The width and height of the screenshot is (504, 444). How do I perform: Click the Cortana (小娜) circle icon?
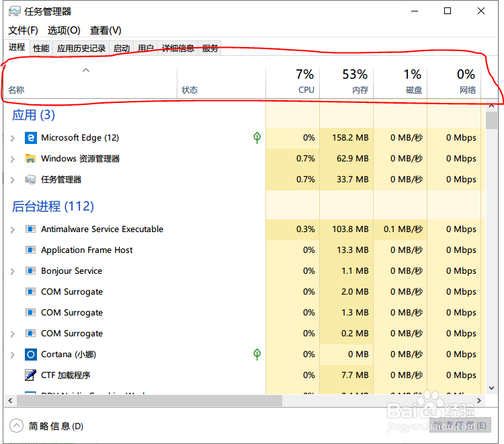pos(30,355)
